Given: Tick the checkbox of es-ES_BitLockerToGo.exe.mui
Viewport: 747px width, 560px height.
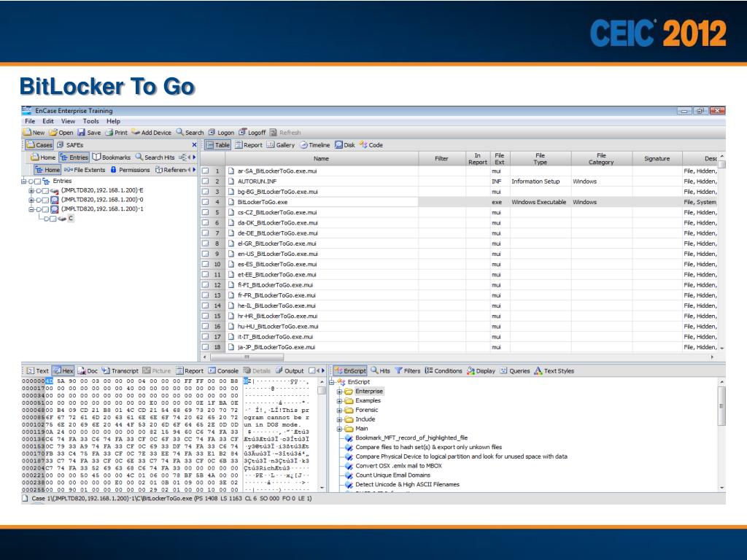Looking at the screenshot, I should point(205,264).
